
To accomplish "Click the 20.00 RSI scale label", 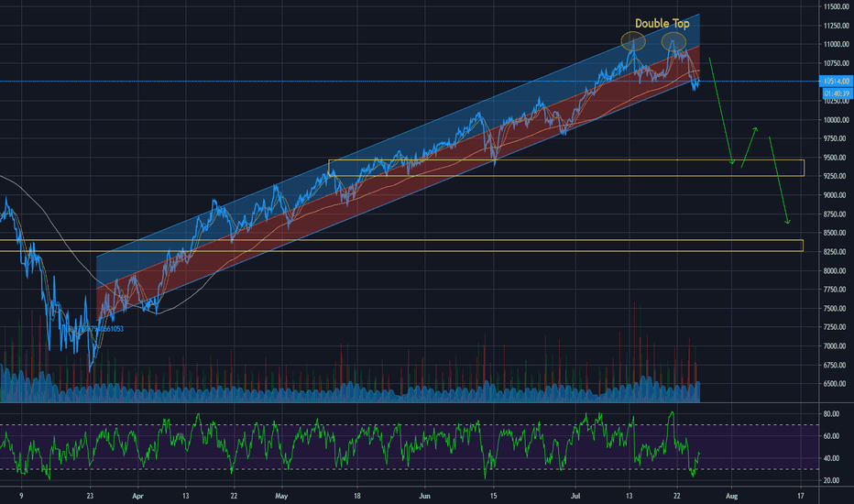I will tap(831, 480).
